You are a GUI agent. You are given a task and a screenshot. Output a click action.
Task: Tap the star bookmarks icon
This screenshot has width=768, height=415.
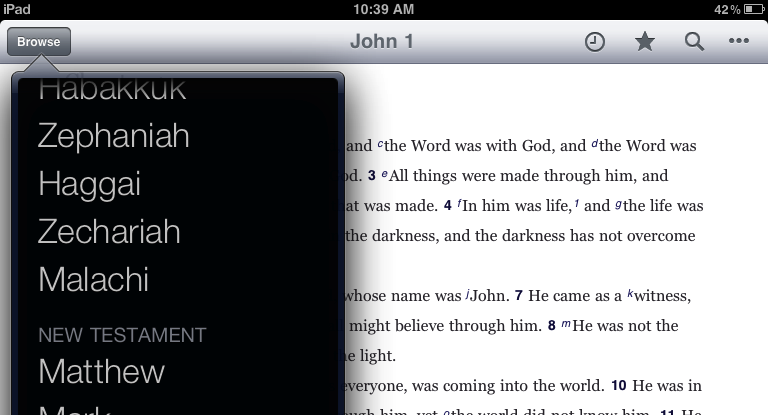(645, 42)
